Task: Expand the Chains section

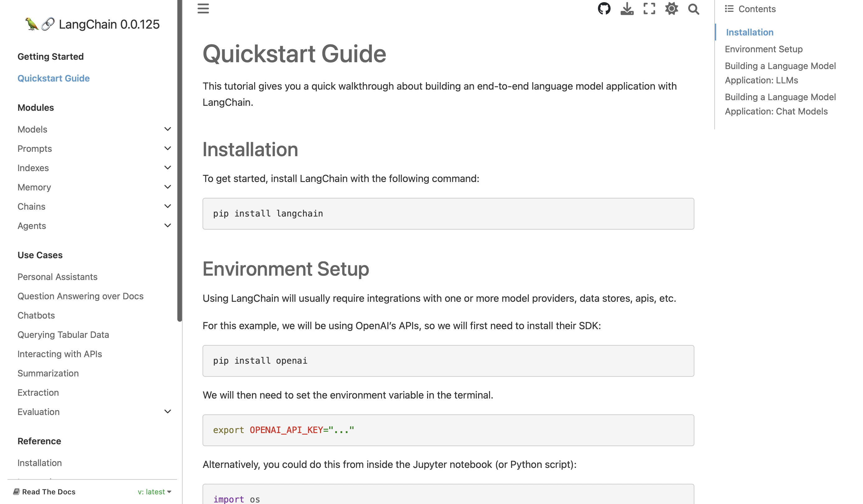Action: tap(167, 206)
